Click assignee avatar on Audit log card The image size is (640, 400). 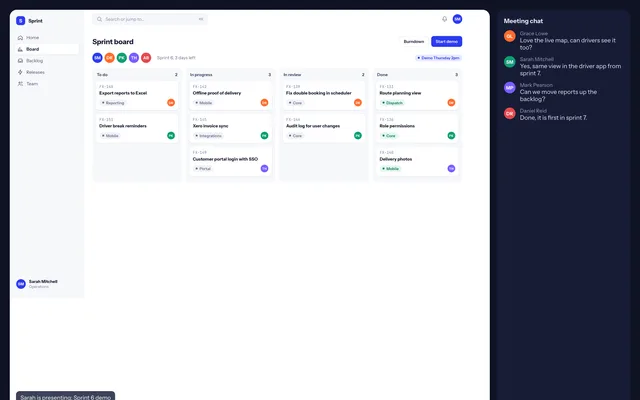pyautogui.click(x=358, y=136)
